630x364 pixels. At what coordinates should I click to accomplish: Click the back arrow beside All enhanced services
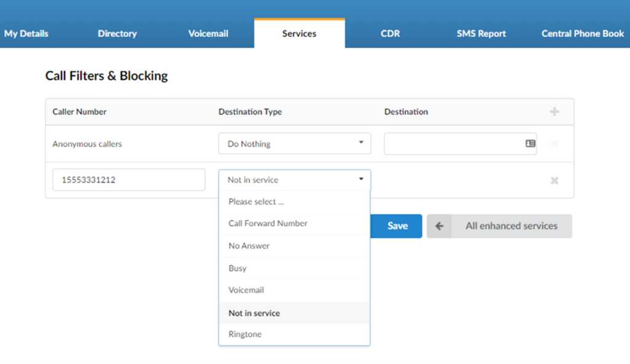click(x=439, y=226)
